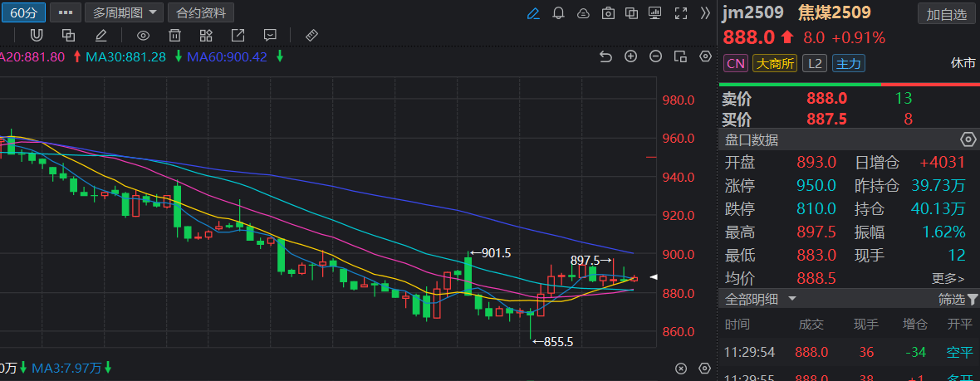
Task: Open the 合约资料 contract info
Action: [201, 12]
